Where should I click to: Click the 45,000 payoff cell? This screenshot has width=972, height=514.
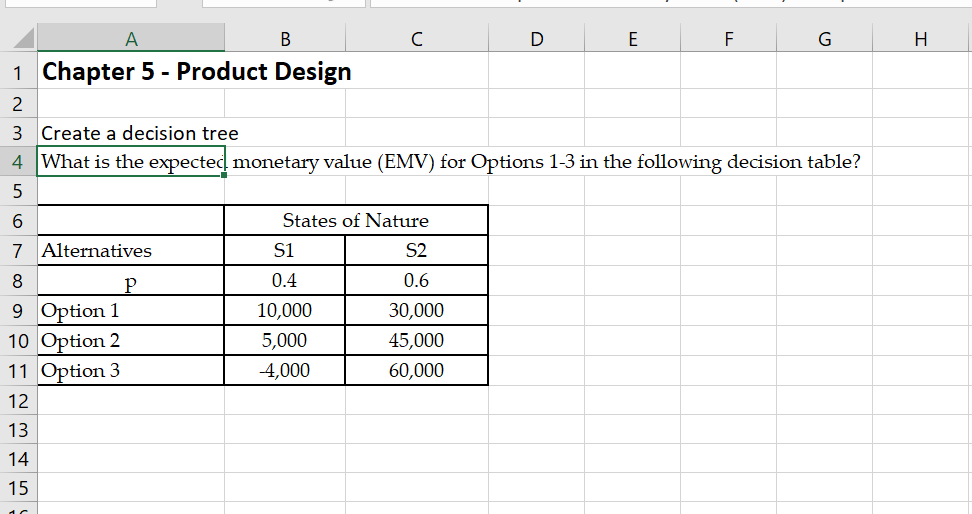click(417, 340)
